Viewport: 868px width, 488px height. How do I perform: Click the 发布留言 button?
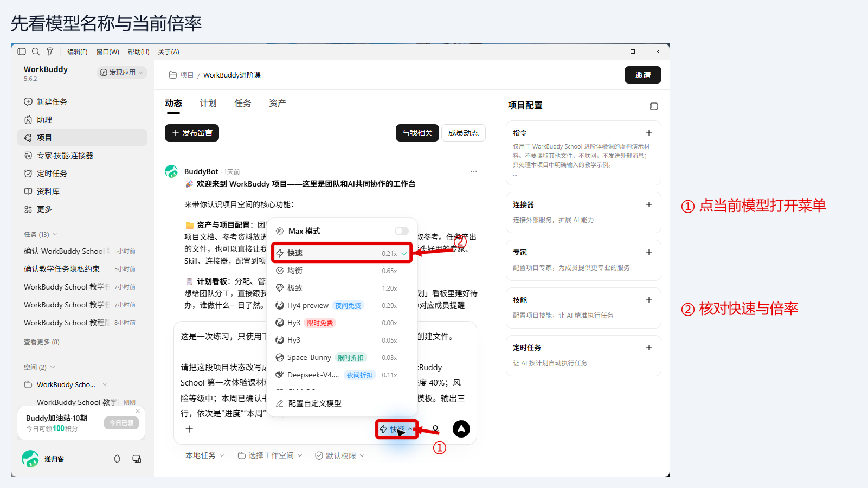(x=192, y=133)
